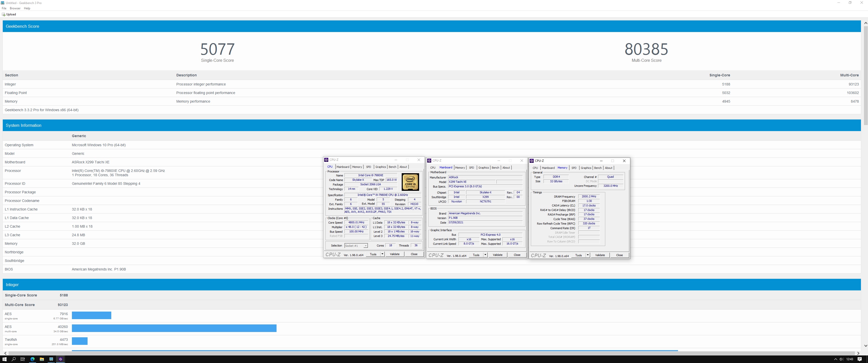This screenshot has width=868, height=363.
Task: Click the horizontal scrollbar right arrow
Action: (x=858, y=353)
